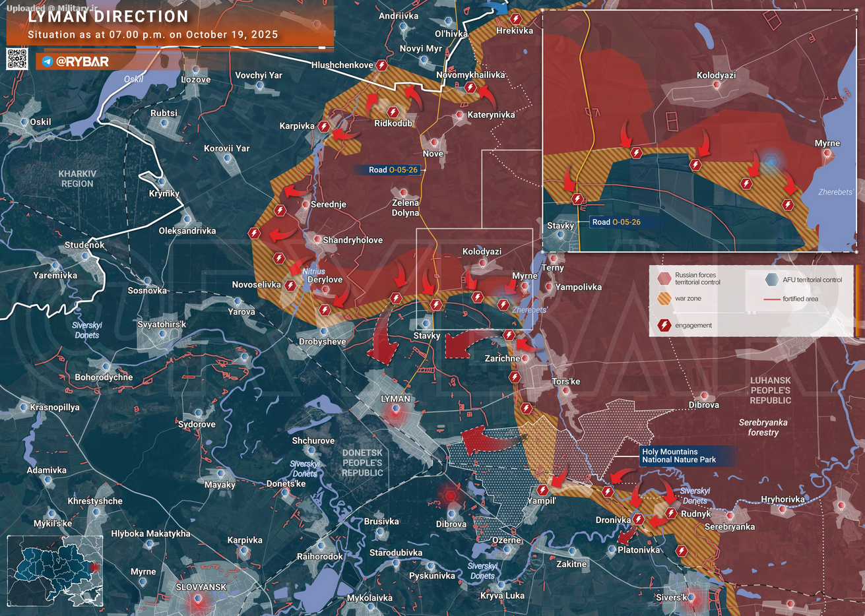Click the Russian forces territorial control swatch

663,278
